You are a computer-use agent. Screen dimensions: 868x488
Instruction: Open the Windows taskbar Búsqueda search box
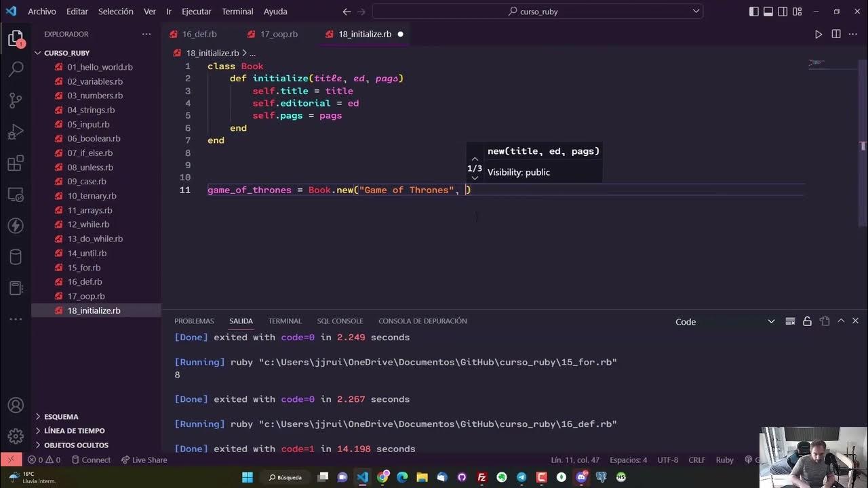point(285,477)
